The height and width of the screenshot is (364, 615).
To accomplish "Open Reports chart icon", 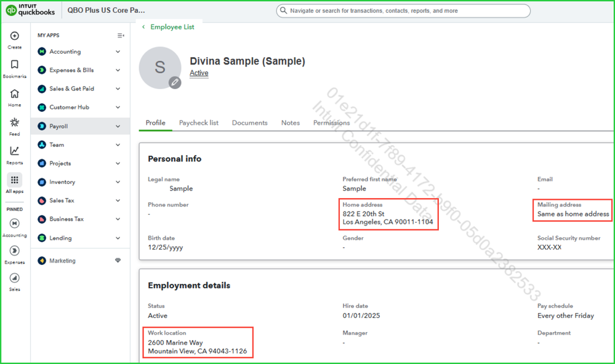I will [15, 151].
